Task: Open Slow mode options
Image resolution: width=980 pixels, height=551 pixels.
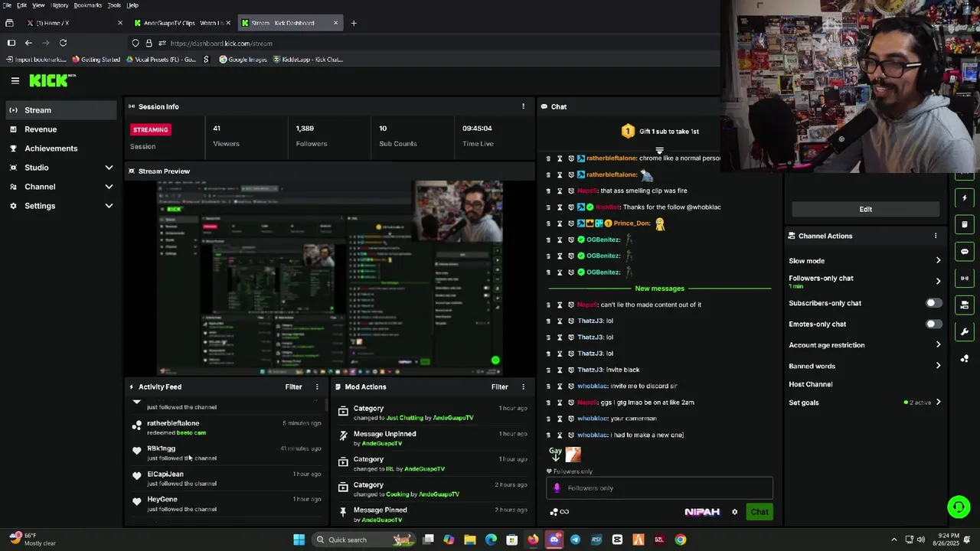Action: click(x=865, y=261)
